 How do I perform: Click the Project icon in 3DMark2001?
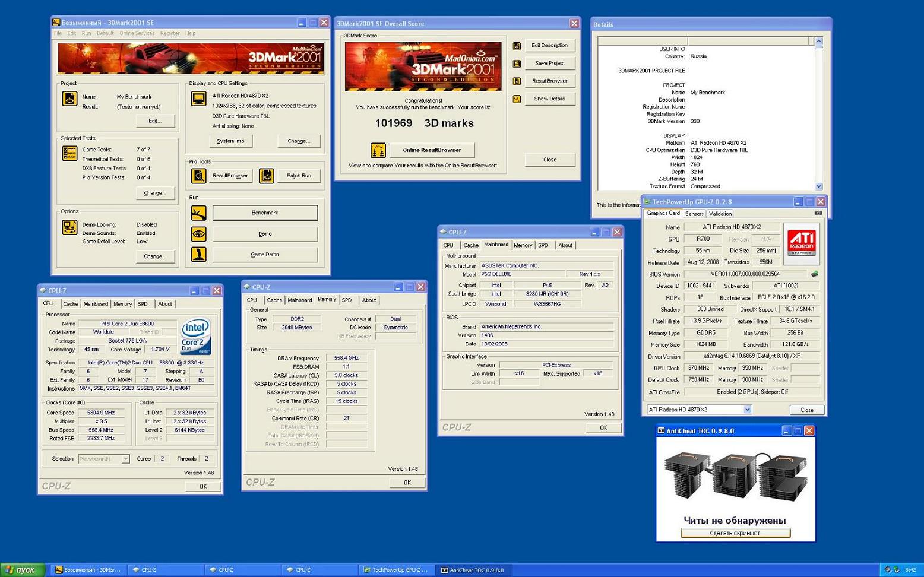[x=69, y=99]
